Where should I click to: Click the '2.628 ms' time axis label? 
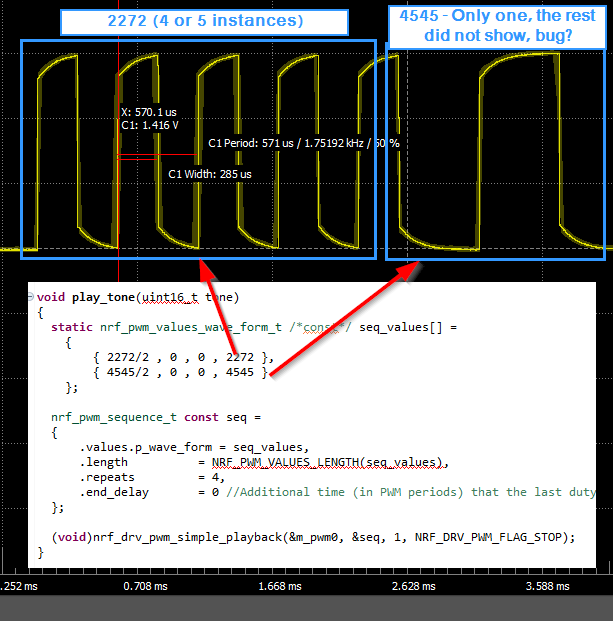pyautogui.click(x=413, y=586)
